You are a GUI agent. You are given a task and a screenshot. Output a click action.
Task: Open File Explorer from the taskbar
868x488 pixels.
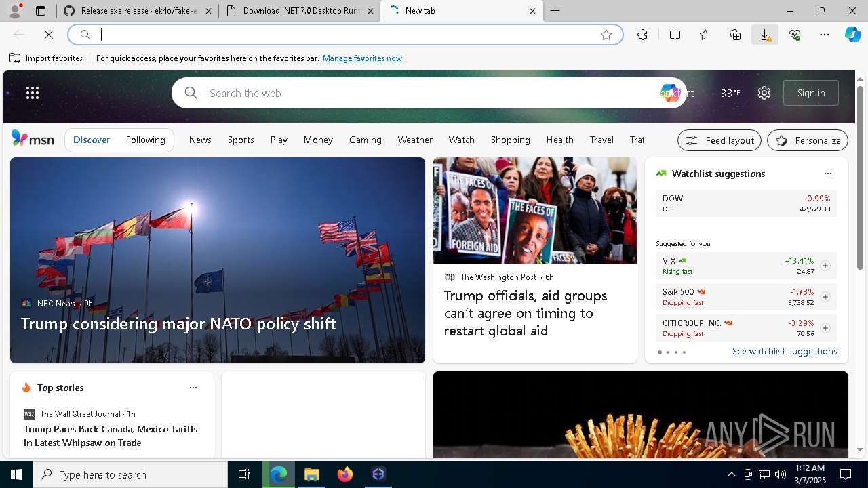pos(312,474)
